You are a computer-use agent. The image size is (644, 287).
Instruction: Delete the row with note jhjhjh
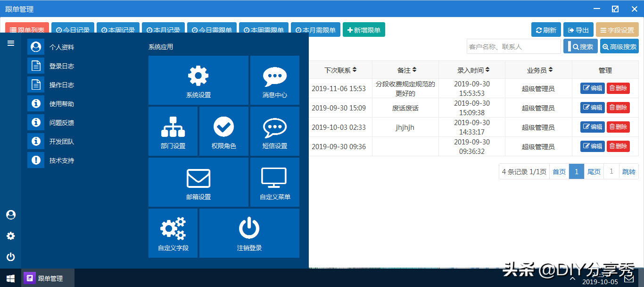[618, 127]
